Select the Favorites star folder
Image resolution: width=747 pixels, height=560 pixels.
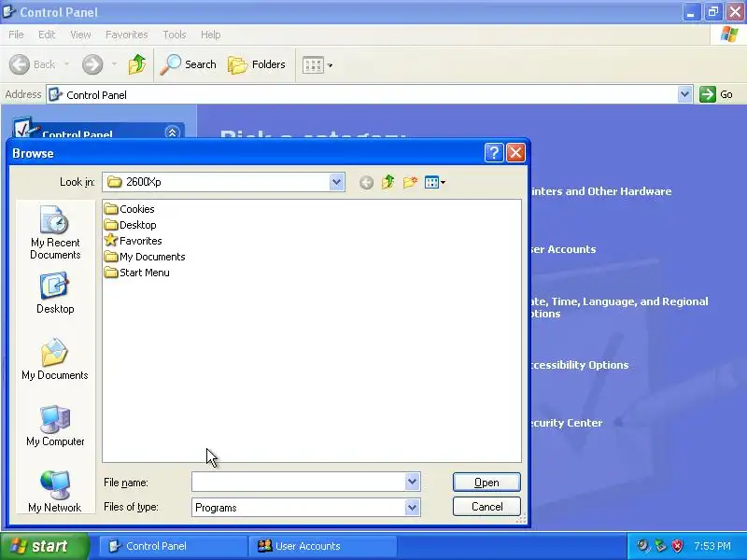[134, 241]
